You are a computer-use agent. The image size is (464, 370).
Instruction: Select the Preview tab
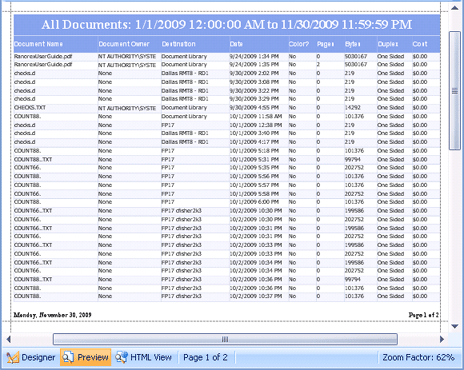click(x=86, y=357)
